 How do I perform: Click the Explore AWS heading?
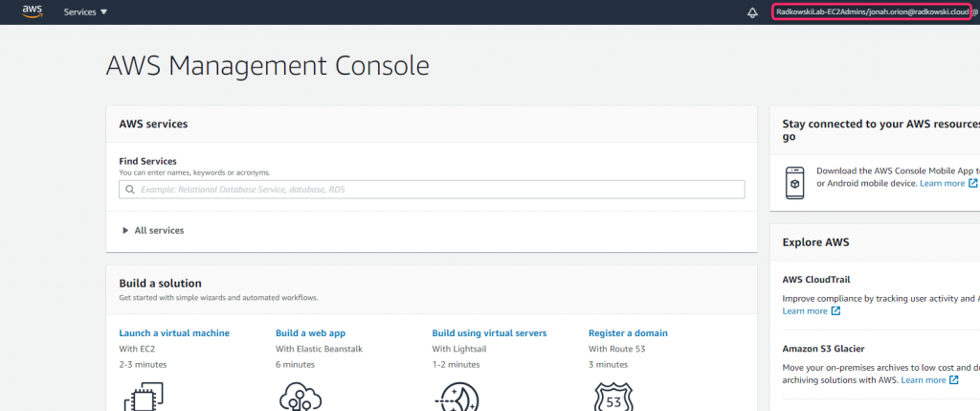point(815,242)
